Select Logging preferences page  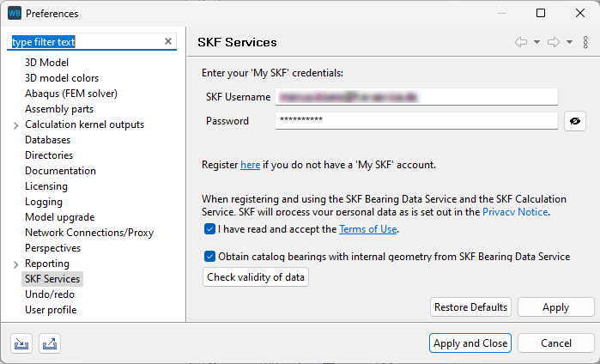click(x=44, y=202)
